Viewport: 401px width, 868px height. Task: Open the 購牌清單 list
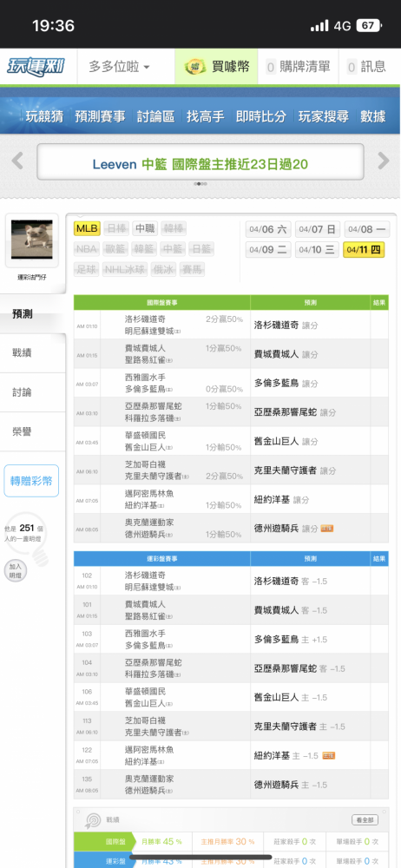[x=298, y=67]
